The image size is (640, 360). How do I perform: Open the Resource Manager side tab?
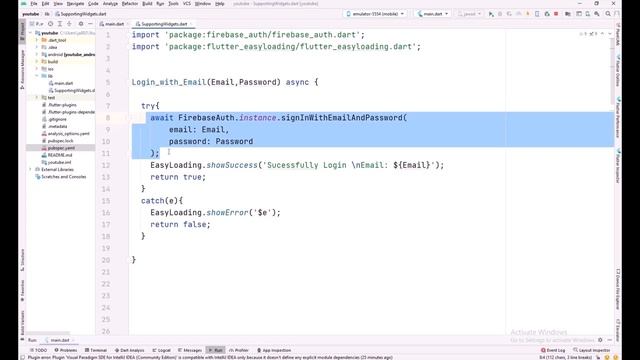(22, 69)
